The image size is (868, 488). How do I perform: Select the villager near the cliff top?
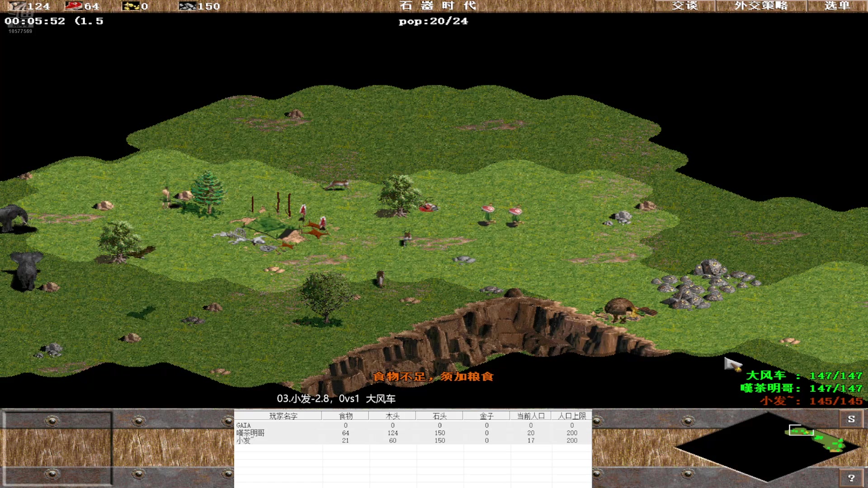[380, 279]
